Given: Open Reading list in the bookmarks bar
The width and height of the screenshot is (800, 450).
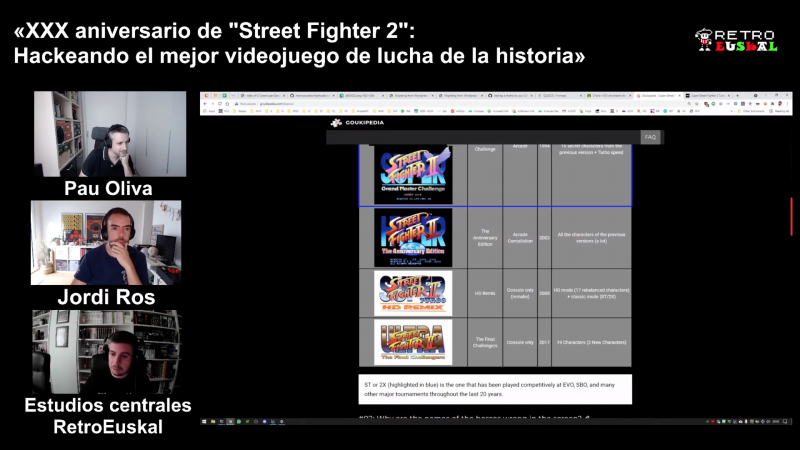Looking at the screenshot, I should click(x=781, y=111).
